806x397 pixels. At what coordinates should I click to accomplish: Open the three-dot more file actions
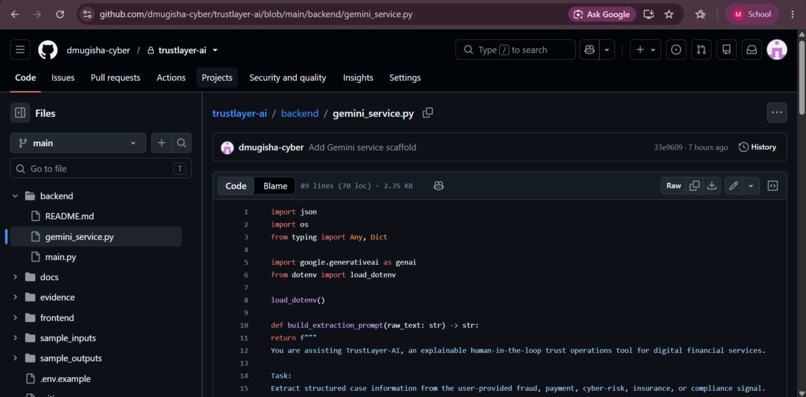(x=777, y=113)
